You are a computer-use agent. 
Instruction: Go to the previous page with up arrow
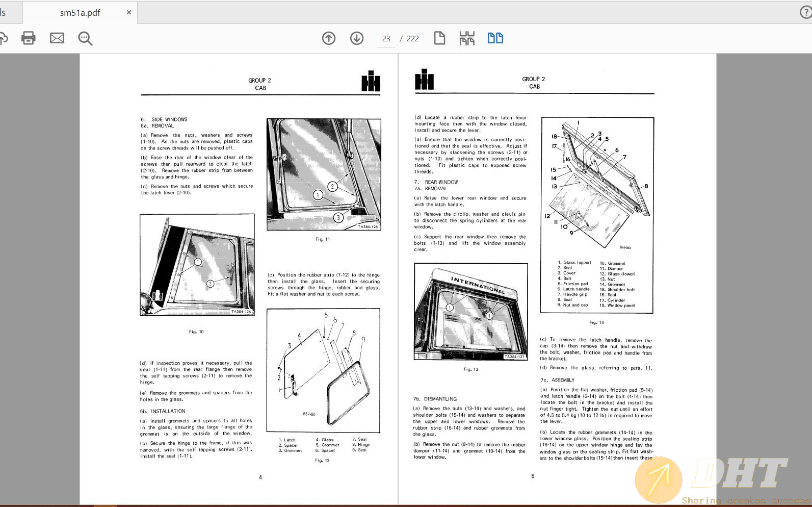point(329,38)
